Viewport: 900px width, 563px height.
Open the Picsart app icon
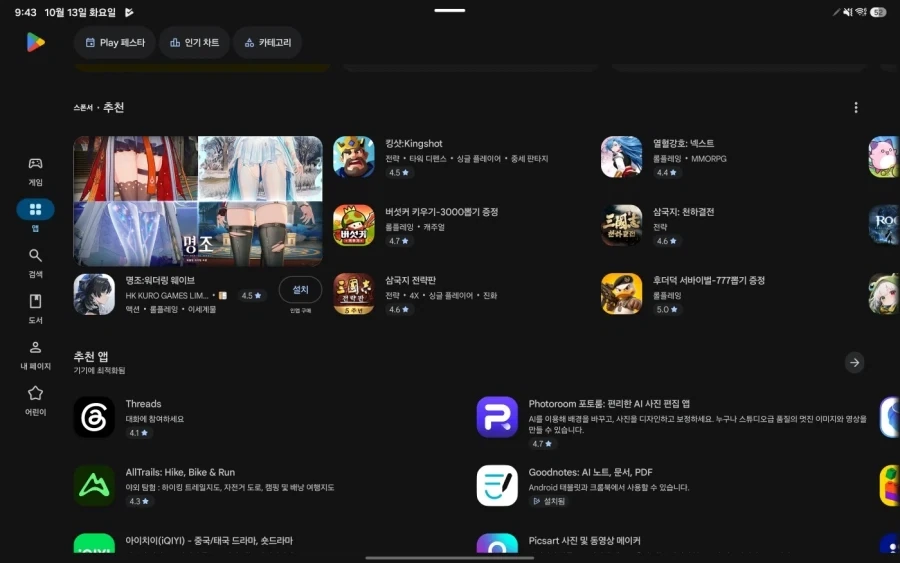(x=497, y=543)
